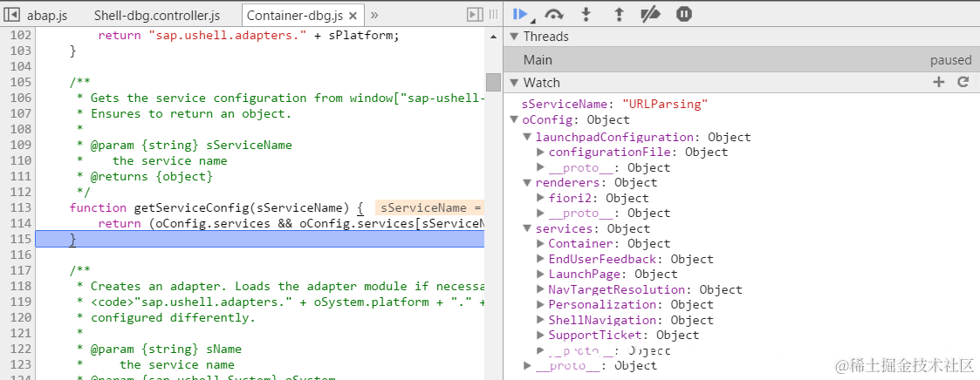Image resolution: width=980 pixels, height=380 pixels.
Task: Click the sServiceName inline value hint
Action: (429, 207)
